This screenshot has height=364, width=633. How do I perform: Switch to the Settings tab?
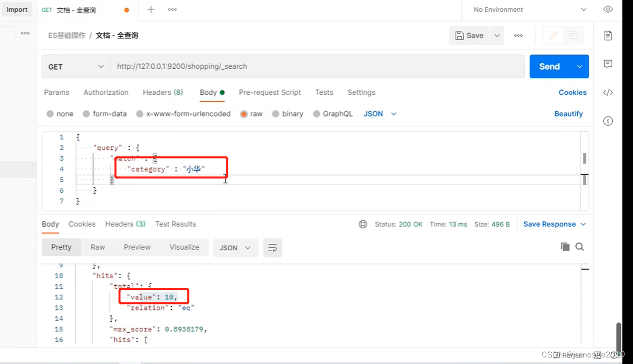(x=361, y=92)
